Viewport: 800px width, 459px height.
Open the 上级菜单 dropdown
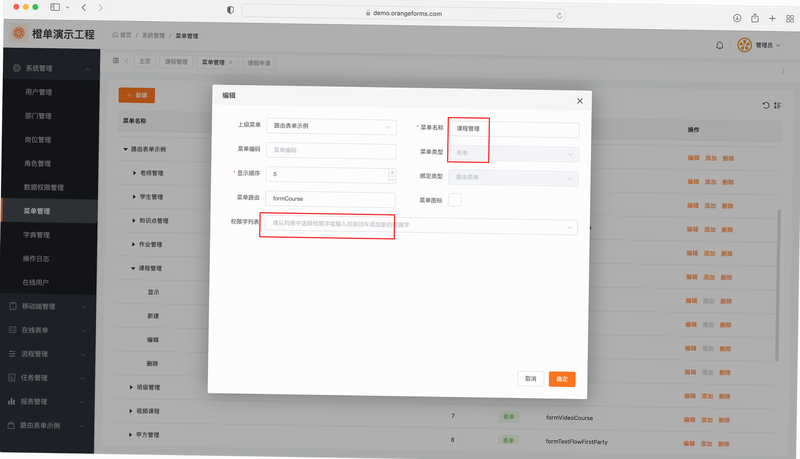(332, 126)
